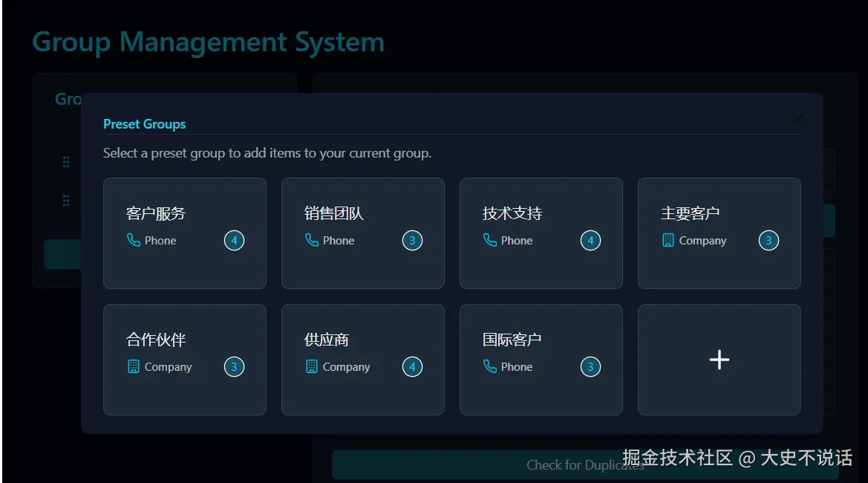Screen dimensions: 868x483
Task: Click the Phone icon on 客户服务 card
Action: (x=135, y=240)
